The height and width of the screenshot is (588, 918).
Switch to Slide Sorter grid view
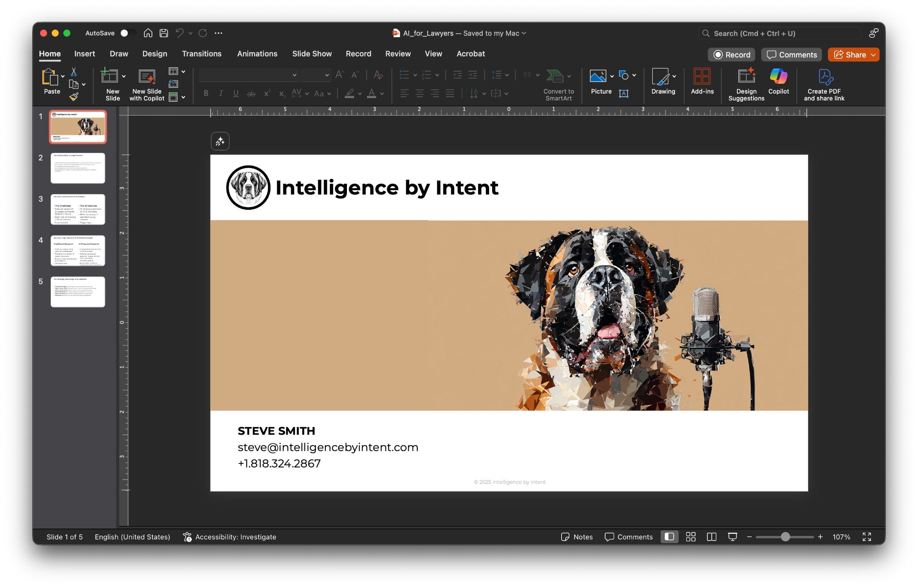click(691, 537)
